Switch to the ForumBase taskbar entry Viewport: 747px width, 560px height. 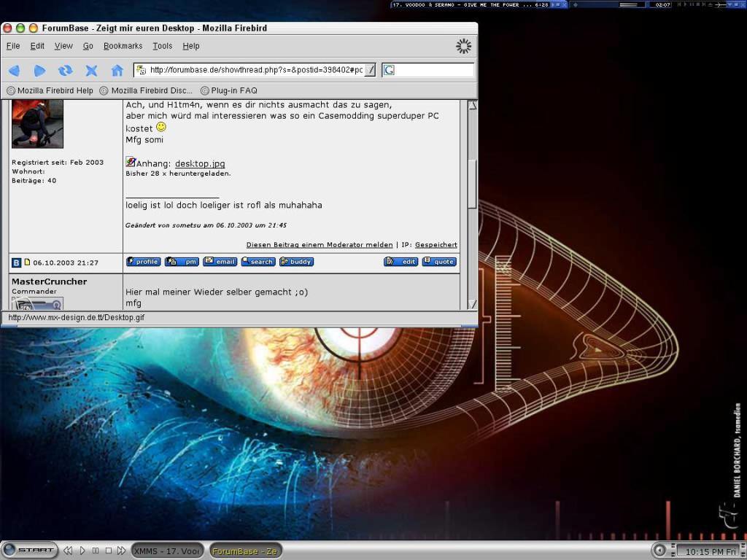pos(246,551)
